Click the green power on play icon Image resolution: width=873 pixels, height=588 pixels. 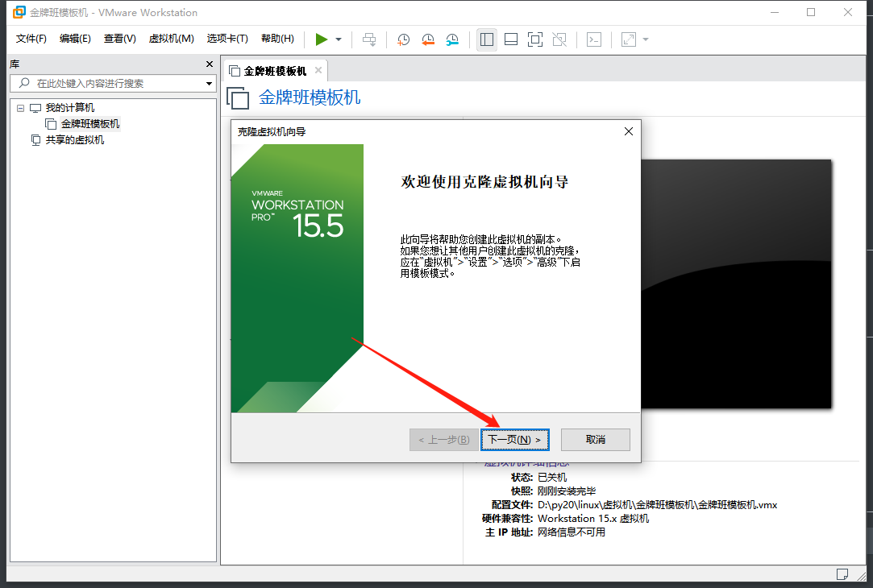point(322,39)
